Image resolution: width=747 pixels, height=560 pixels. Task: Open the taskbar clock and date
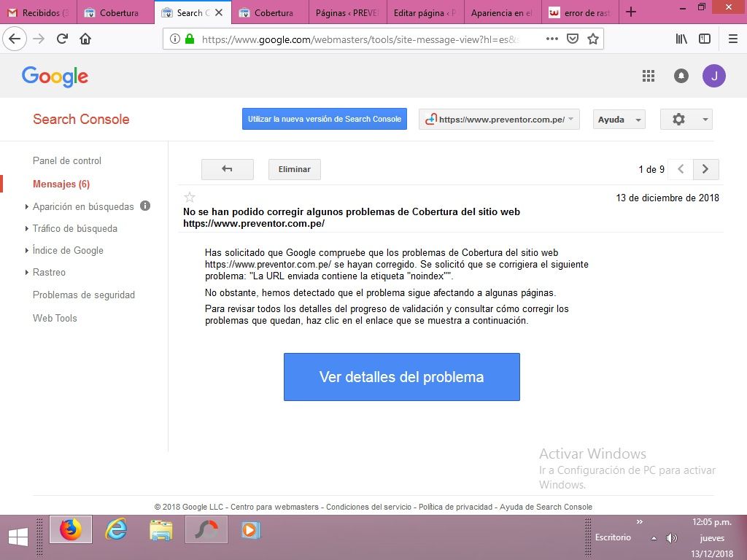click(712, 537)
